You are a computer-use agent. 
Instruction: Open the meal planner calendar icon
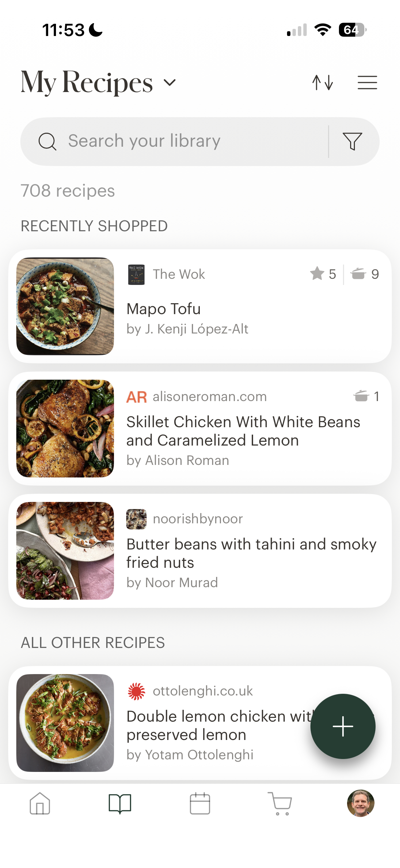(x=200, y=803)
